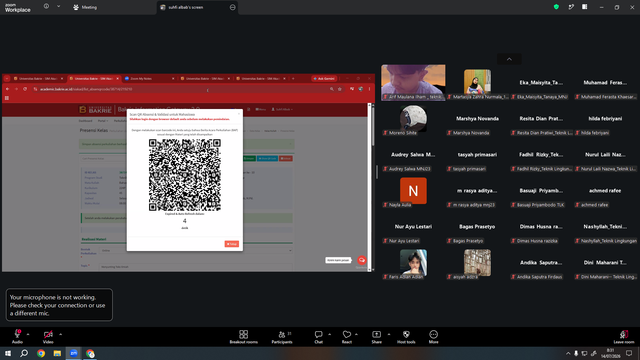The image size is (640, 360).
Task: Click the tasyah primasari participant tile
Action: (x=477, y=155)
